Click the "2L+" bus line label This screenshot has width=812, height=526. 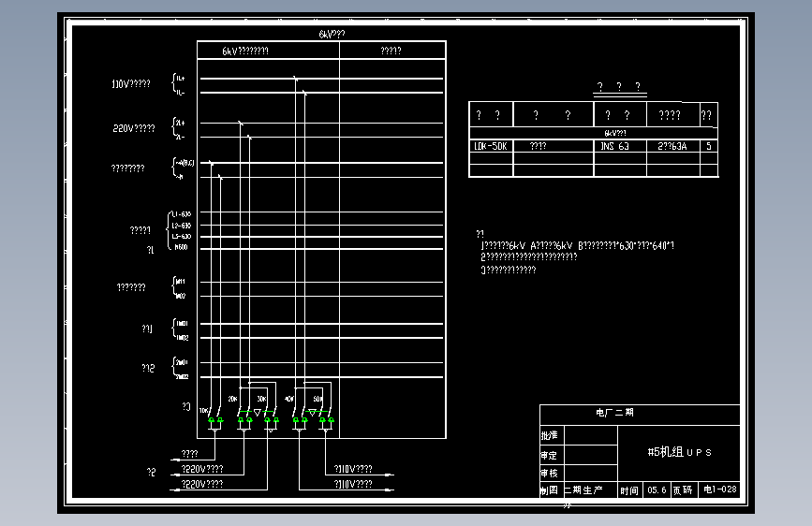tap(180, 124)
